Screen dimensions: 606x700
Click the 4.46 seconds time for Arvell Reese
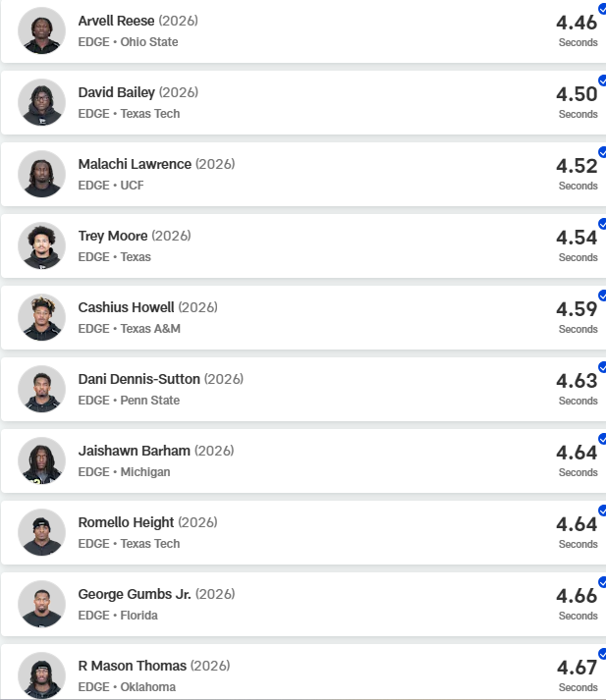[x=576, y=21]
